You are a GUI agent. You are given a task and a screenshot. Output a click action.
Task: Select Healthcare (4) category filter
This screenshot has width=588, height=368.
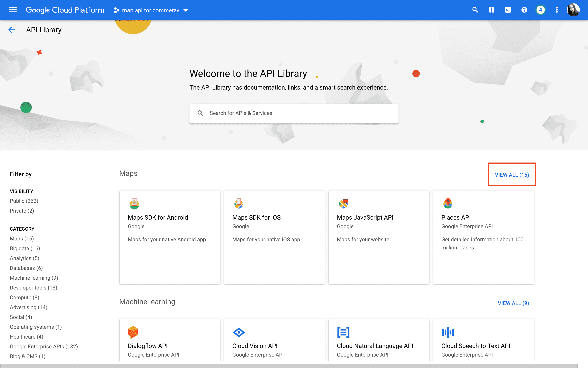tap(27, 337)
